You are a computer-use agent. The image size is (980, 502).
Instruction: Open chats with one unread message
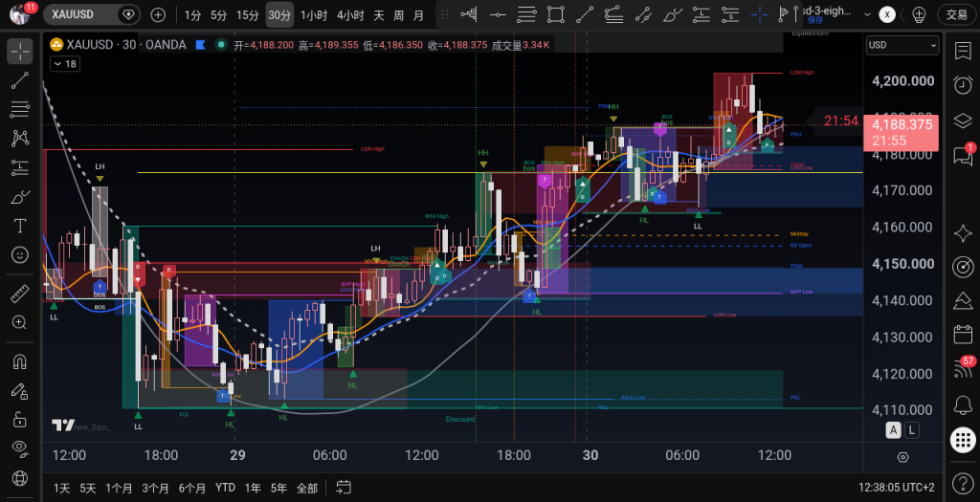point(963,156)
